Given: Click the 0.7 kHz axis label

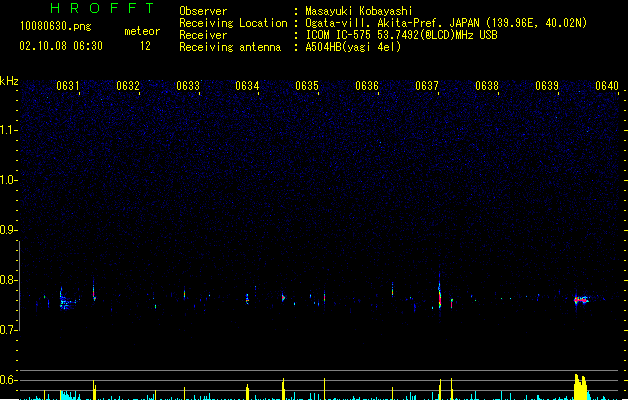Looking at the screenshot, I should [8, 330].
